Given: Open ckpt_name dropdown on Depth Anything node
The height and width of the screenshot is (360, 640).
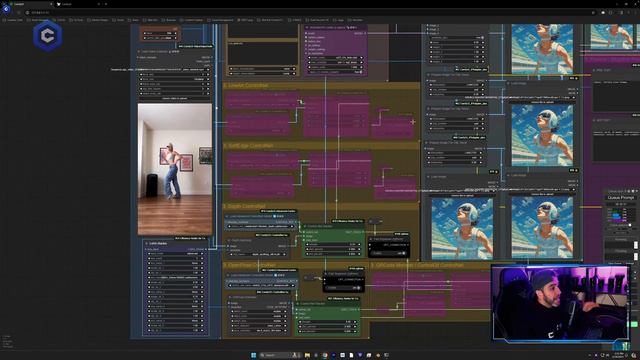Looking at the screenshot, I should 258,254.
